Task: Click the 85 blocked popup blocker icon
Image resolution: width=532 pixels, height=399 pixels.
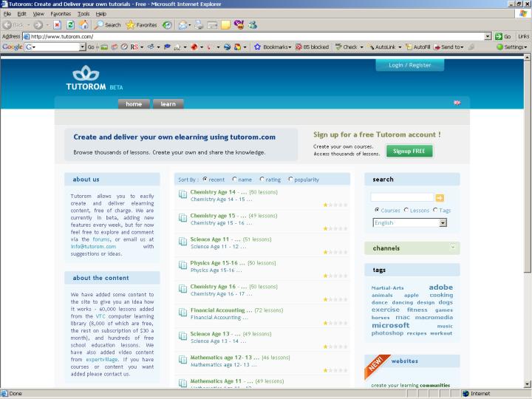Action: pos(299,47)
